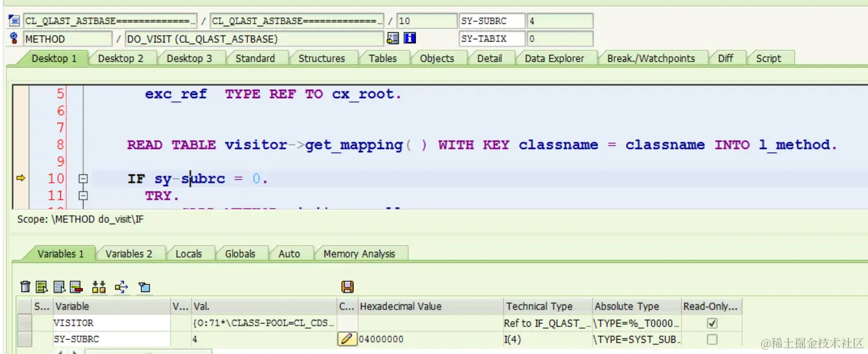Toggle Read-Only checkbox for SY-SUBRC row
This screenshot has height=354, width=868.
712,338
